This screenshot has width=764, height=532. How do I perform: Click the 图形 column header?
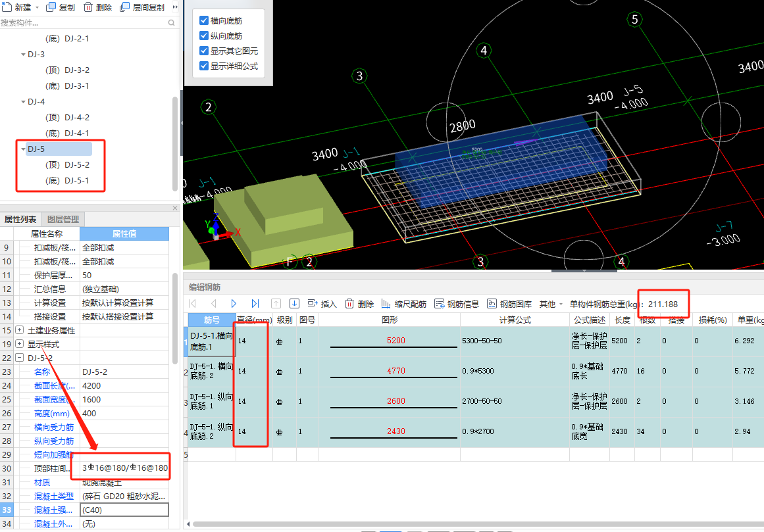[x=390, y=320]
